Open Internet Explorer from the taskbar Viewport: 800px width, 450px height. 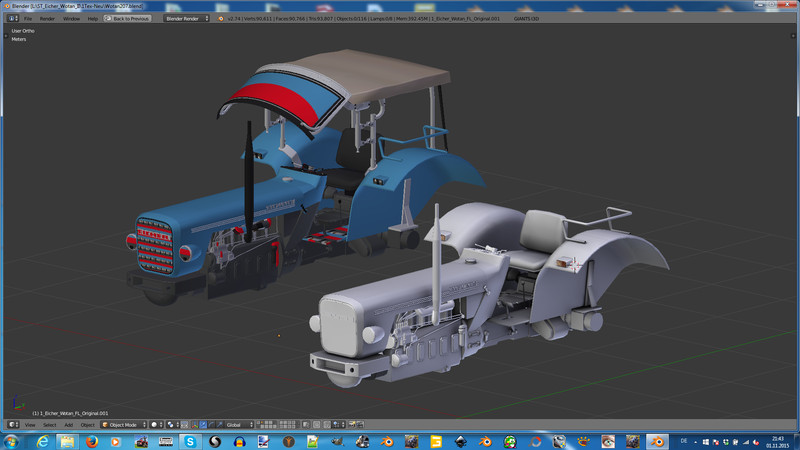tap(43, 441)
